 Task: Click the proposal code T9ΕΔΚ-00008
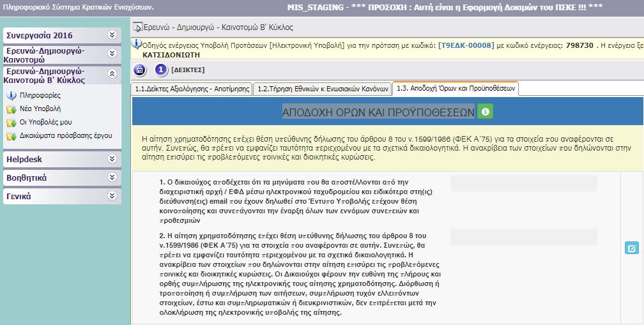(466, 45)
